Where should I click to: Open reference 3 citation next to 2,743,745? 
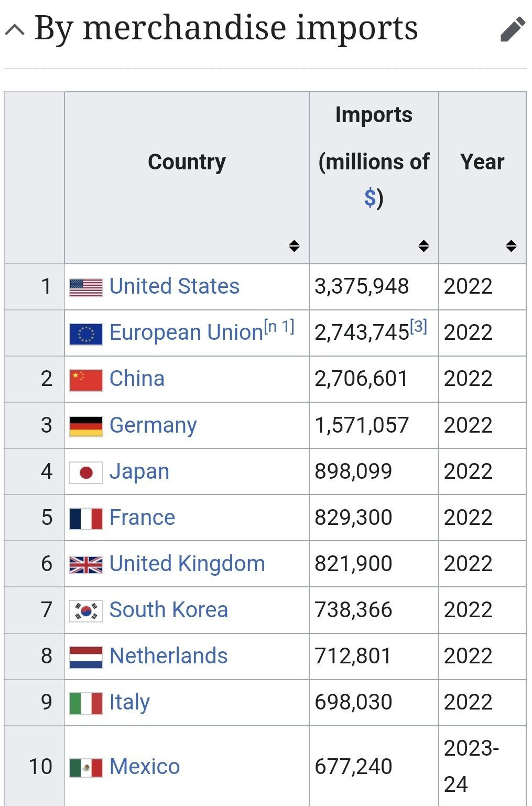tap(418, 327)
